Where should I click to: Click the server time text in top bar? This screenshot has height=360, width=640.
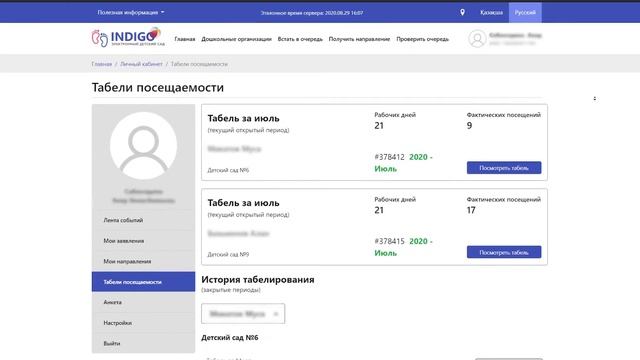click(x=312, y=13)
